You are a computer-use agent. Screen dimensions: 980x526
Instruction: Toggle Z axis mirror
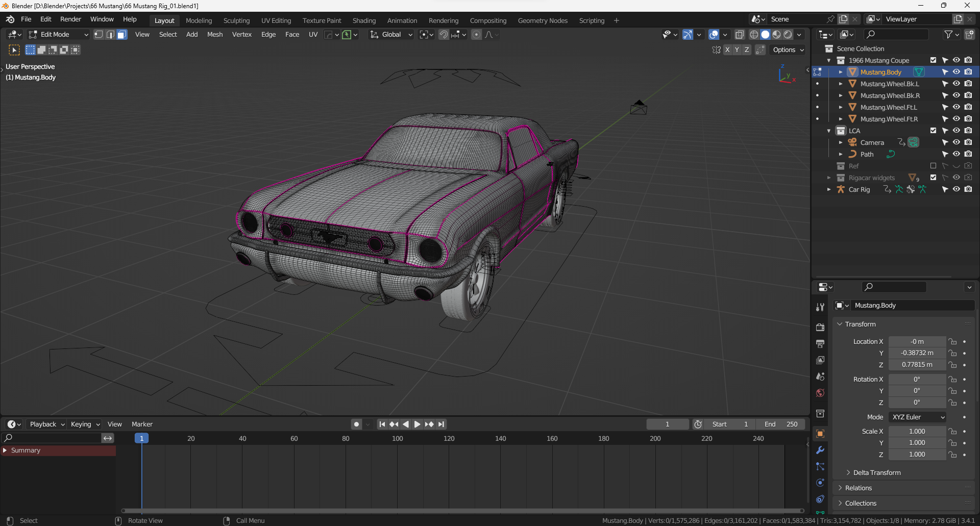(747, 50)
